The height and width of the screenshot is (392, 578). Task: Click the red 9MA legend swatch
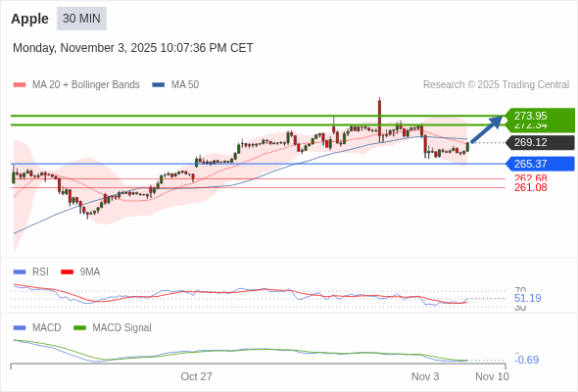pyautogui.click(x=67, y=272)
